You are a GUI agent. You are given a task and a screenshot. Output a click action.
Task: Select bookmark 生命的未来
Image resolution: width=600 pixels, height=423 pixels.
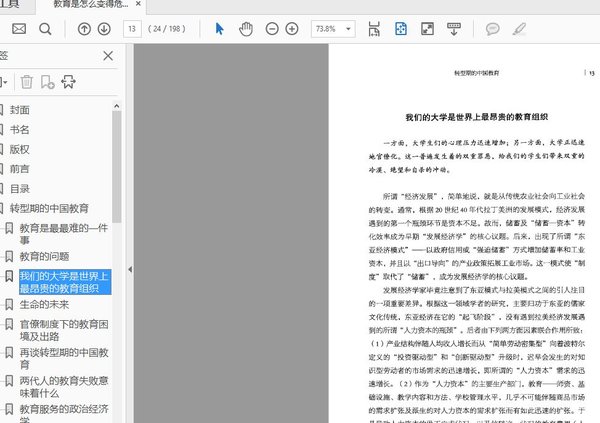click(45, 304)
